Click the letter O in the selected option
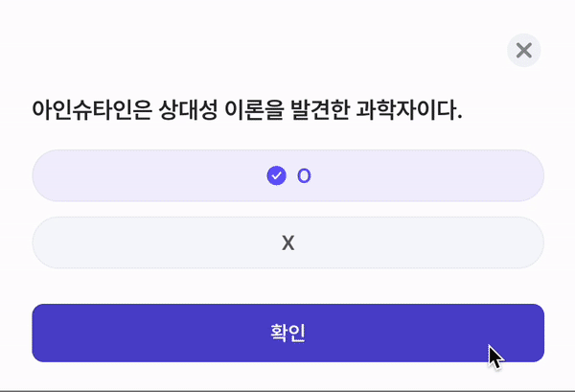The width and height of the screenshot is (575, 392). [x=304, y=175]
